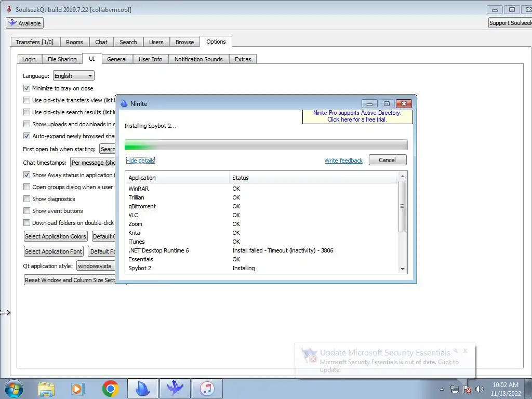The image size is (532, 399).
Task: Click Ninite Pro free trial banner
Action: (357, 116)
